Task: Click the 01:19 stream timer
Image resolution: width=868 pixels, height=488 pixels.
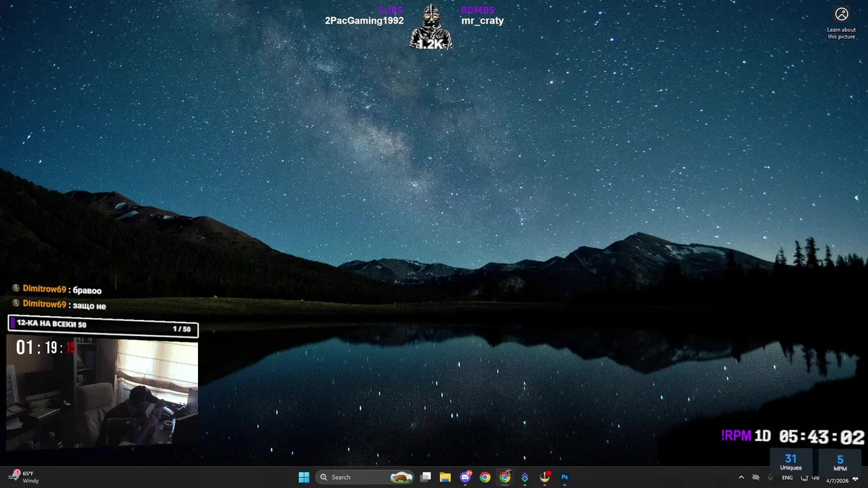Action: (45, 348)
